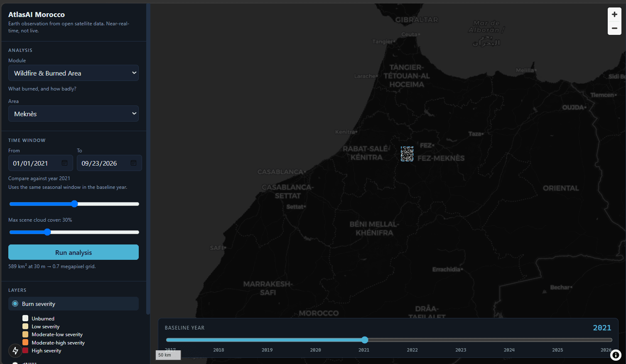
Task: Click the Errachidia label on the map
Action: (x=447, y=269)
